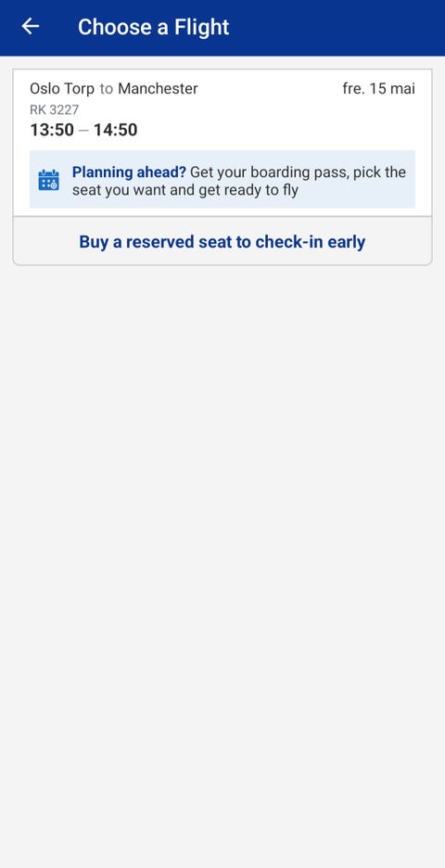Click the fre. 15 mai flight date
The width and height of the screenshot is (445, 868).
pyautogui.click(x=378, y=89)
